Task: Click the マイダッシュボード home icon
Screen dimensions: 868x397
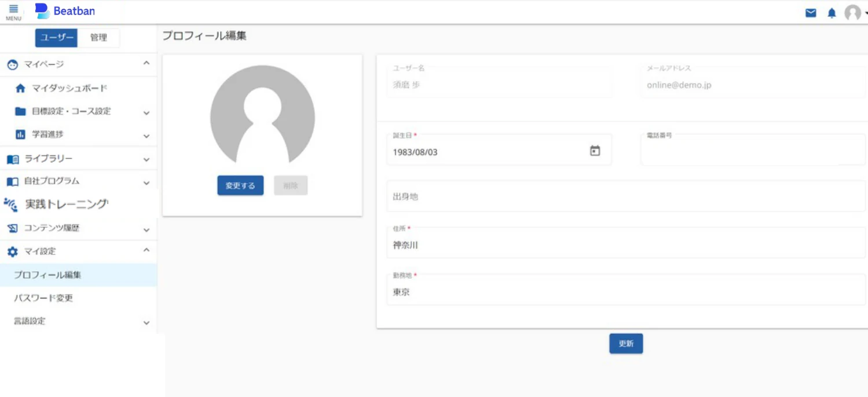Action: 20,89
